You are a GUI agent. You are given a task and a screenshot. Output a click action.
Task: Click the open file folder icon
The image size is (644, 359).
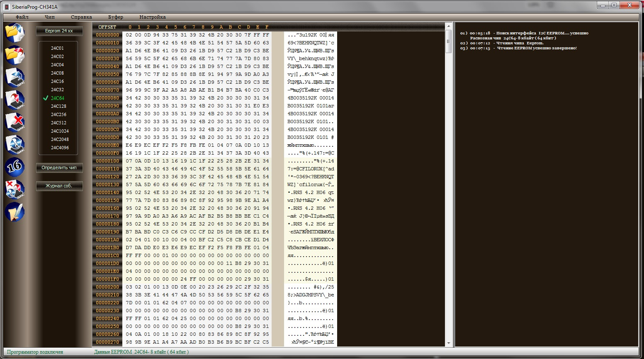pos(15,33)
